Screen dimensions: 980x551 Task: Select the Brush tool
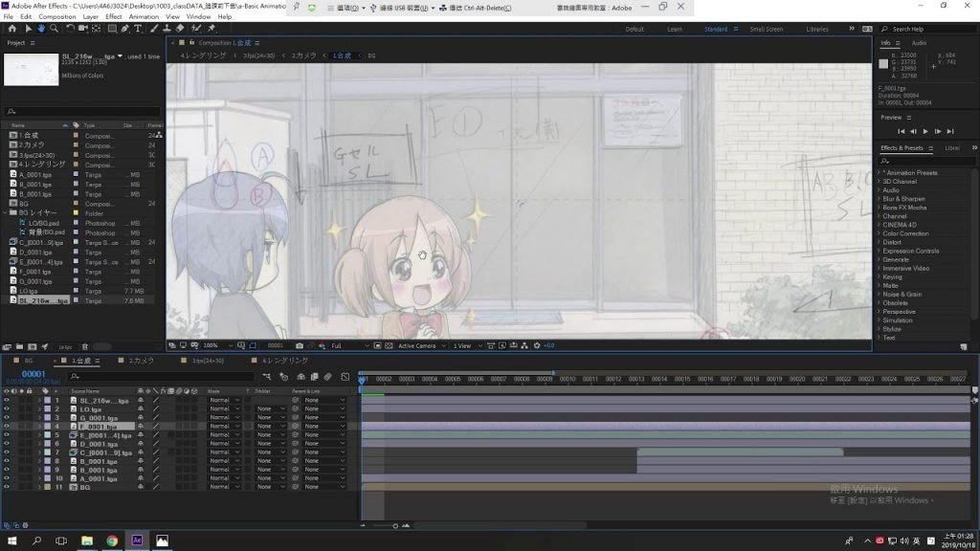click(x=154, y=29)
